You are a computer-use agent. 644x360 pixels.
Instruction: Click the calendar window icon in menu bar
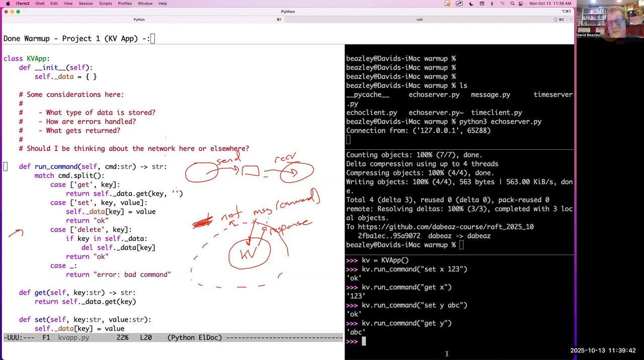pyautogui.click(x=481, y=4)
